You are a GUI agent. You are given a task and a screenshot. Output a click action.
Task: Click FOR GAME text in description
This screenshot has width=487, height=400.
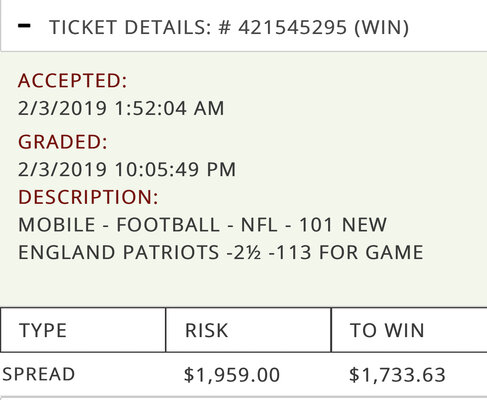click(371, 252)
